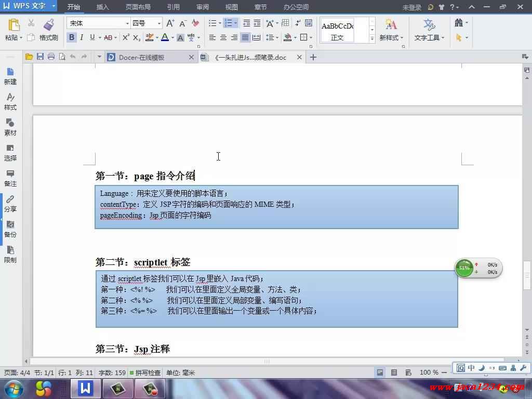Switch to the Docer-在线模板 document tab
The image size is (532, 399).
click(141, 57)
